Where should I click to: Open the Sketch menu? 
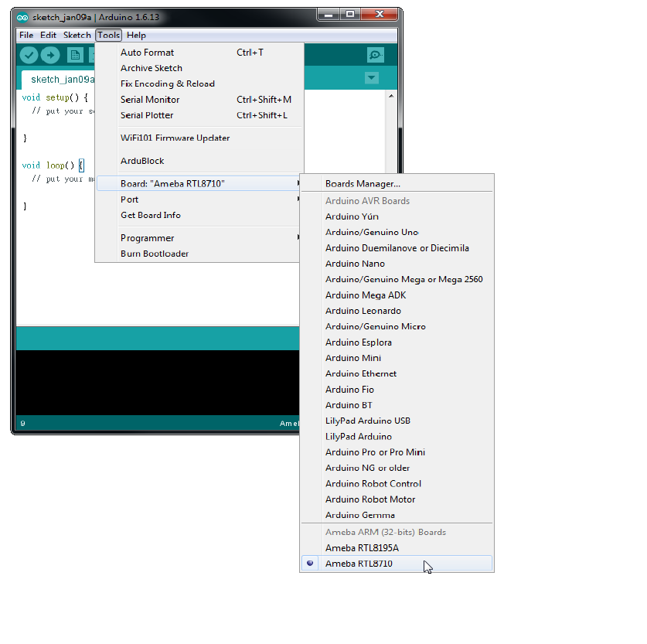coord(77,35)
